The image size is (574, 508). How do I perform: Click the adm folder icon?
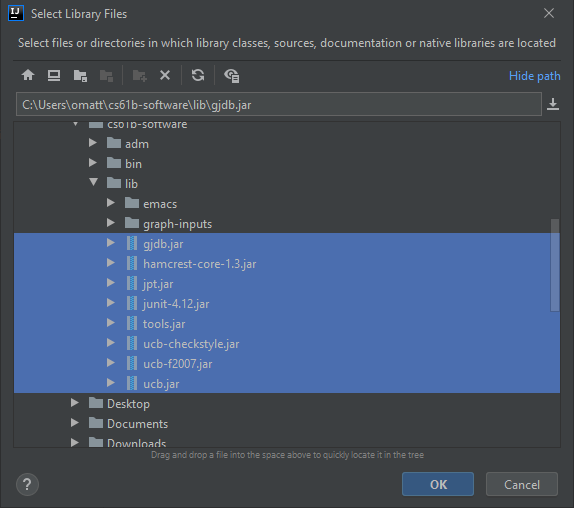click(x=114, y=143)
